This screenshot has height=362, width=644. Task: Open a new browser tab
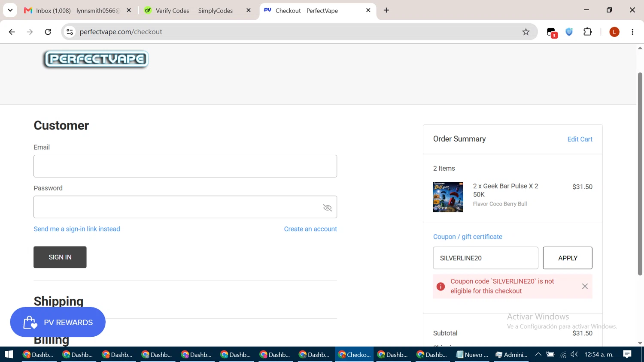coord(386,10)
